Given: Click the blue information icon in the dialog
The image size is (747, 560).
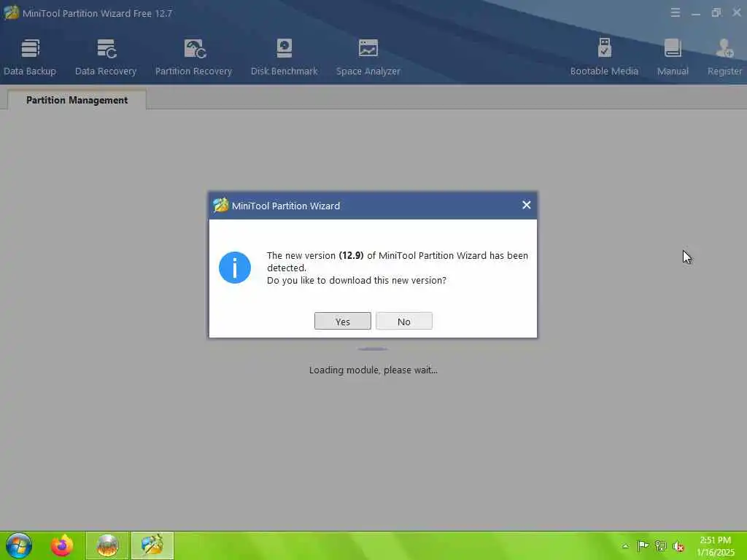Looking at the screenshot, I should [235, 268].
